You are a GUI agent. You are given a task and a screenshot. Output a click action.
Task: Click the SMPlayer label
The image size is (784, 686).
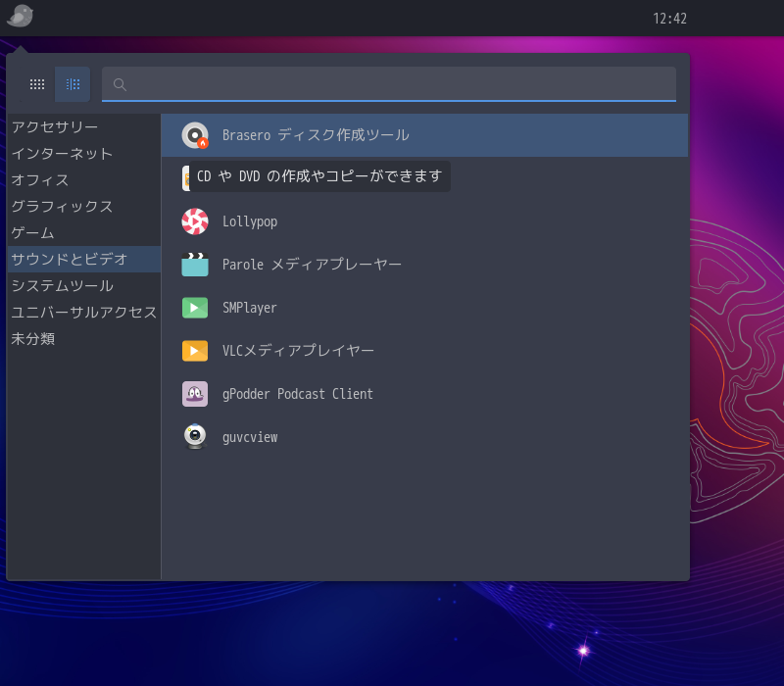pyautogui.click(x=250, y=308)
